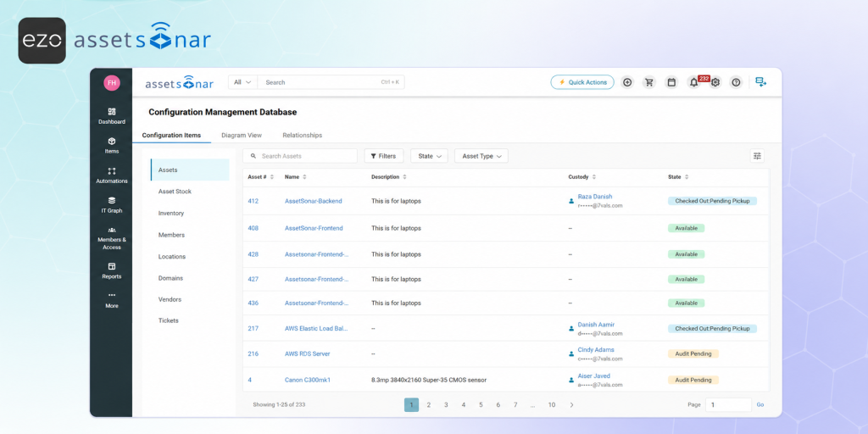
Task: Open column settings sliders icon
Action: click(x=757, y=156)
